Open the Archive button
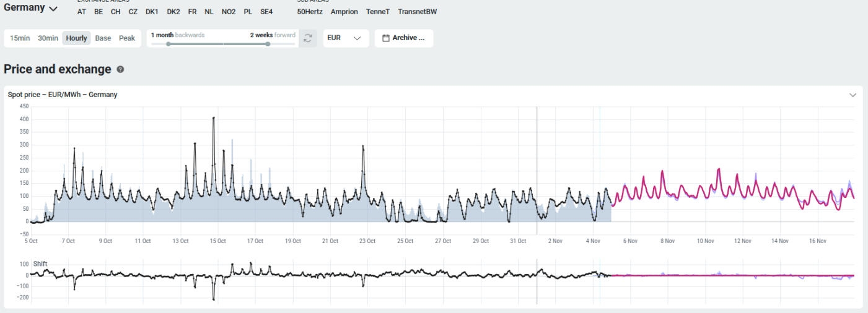 point(404,38)
